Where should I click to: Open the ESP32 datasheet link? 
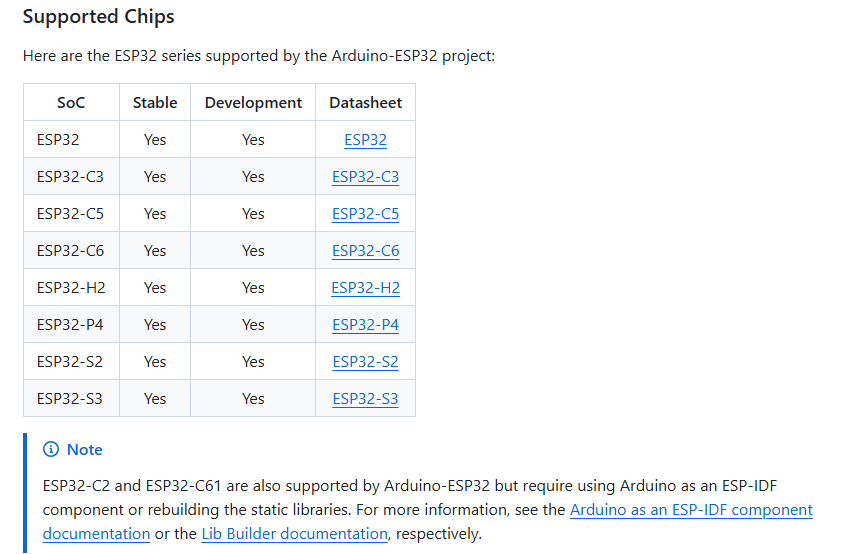pos(365,140)
